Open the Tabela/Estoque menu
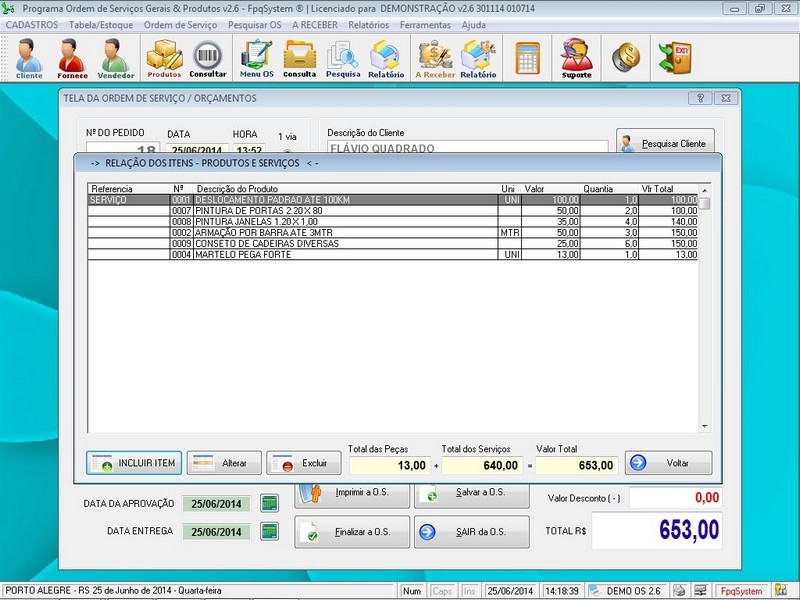800x600 pixels. [x=100, y=24]
